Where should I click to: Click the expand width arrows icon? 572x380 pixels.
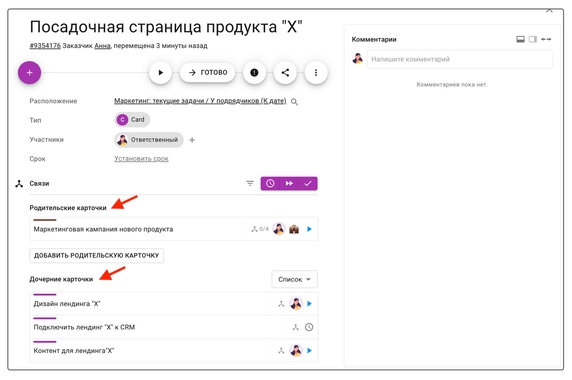click(546, 39)
